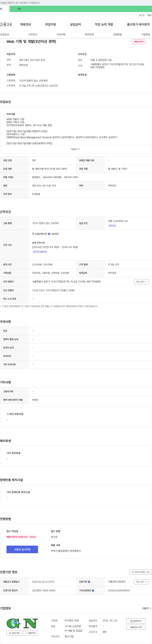Jump to 우대사항 section tab

click(61, 34)
